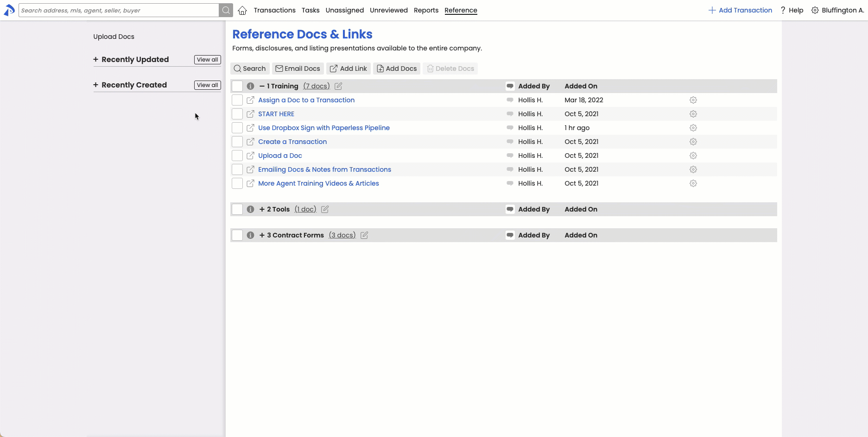Screen dimensions: 868x437
Task: Expand the 2 Tools group
Action: point(262,209)
